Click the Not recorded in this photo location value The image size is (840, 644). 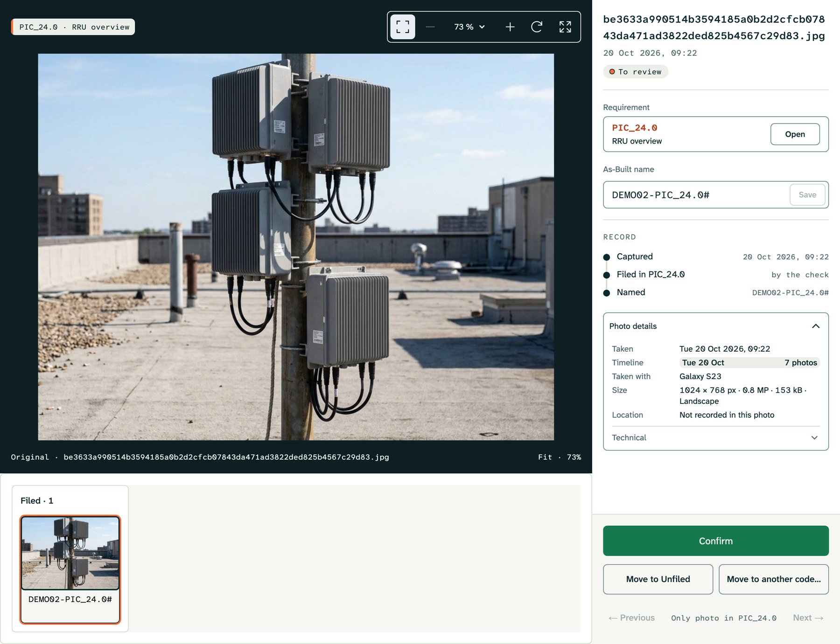point(727,415)
